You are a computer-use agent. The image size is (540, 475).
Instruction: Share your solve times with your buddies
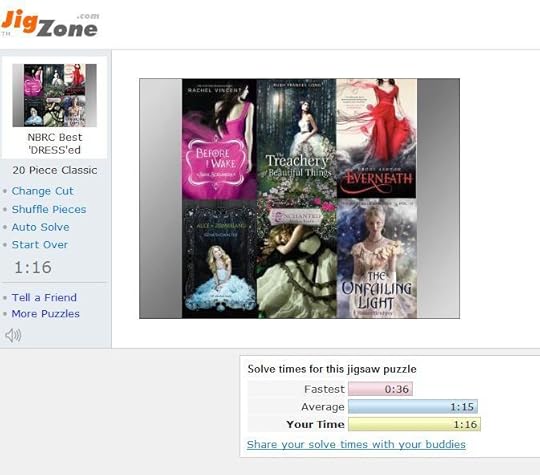tap(356, 444)
